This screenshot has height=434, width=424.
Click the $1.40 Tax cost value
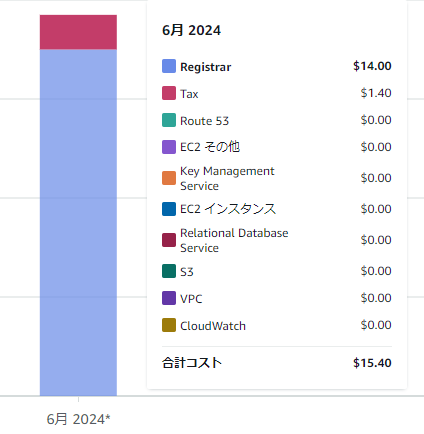point(376,93)
